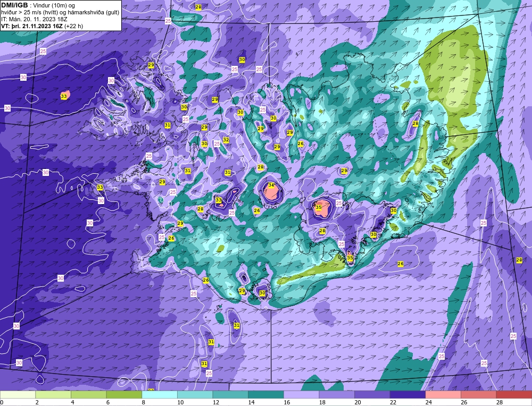The width and height of the screenshot is (532, 406).
Task: Click the 12–14 m/s teal legend swatch
Action: [x=230, y=395]
